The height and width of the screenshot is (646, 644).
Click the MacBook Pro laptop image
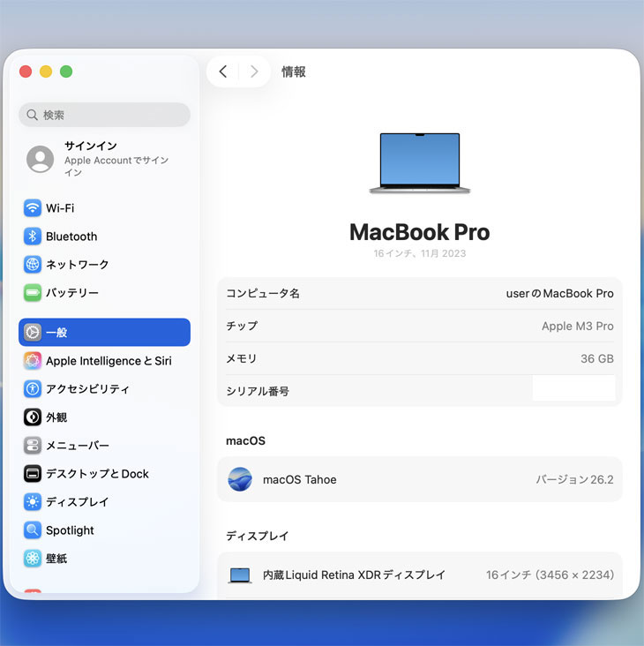tap(419, 163)
